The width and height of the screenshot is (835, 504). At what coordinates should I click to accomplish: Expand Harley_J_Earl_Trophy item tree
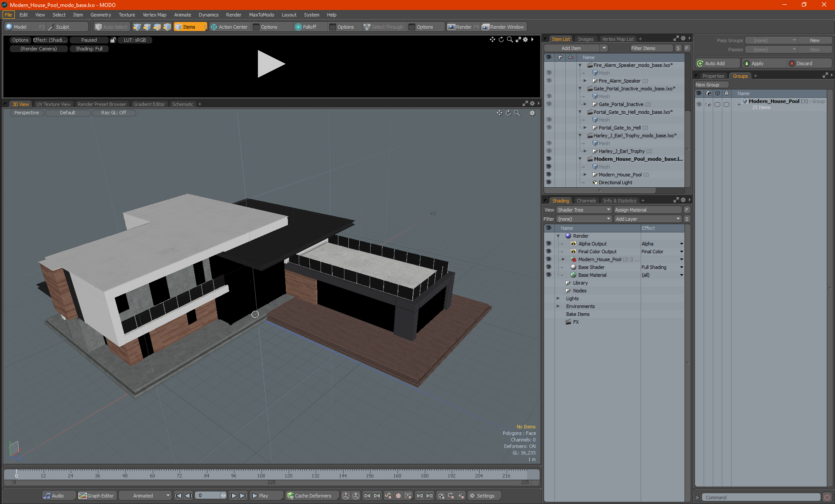[x=585, y=151]
